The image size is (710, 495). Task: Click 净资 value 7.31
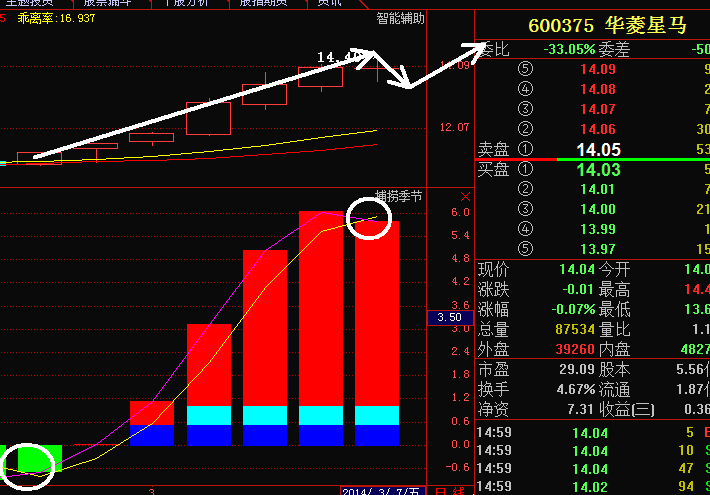[581, 409]
